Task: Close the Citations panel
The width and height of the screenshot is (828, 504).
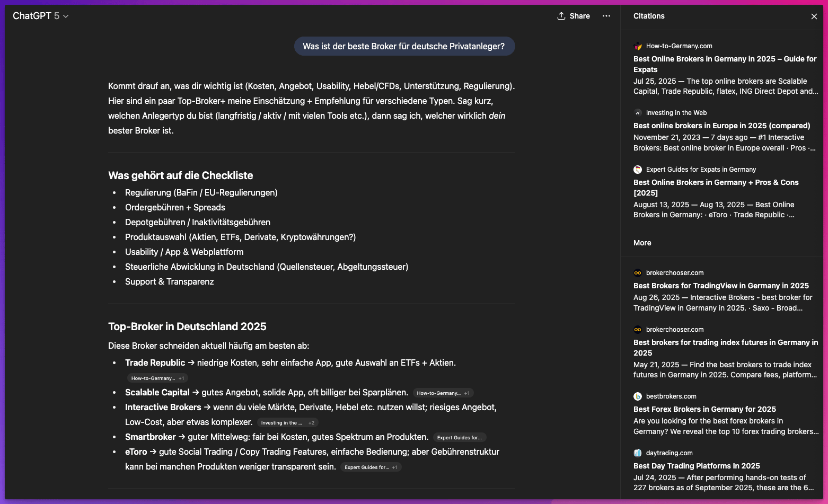Action: pyautogui.click(x=814, y=16)
